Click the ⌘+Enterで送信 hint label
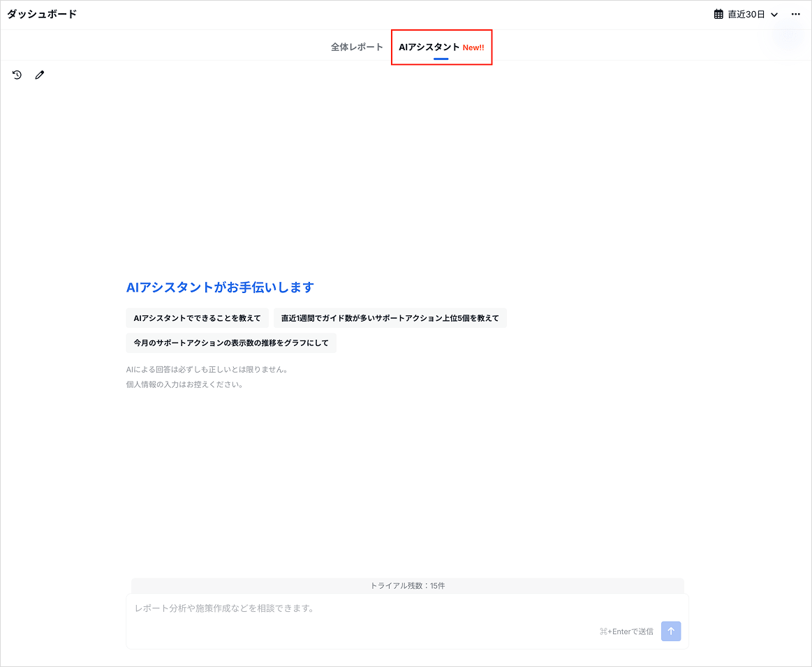This screenshot has height=667, width=812. point(626,631)
